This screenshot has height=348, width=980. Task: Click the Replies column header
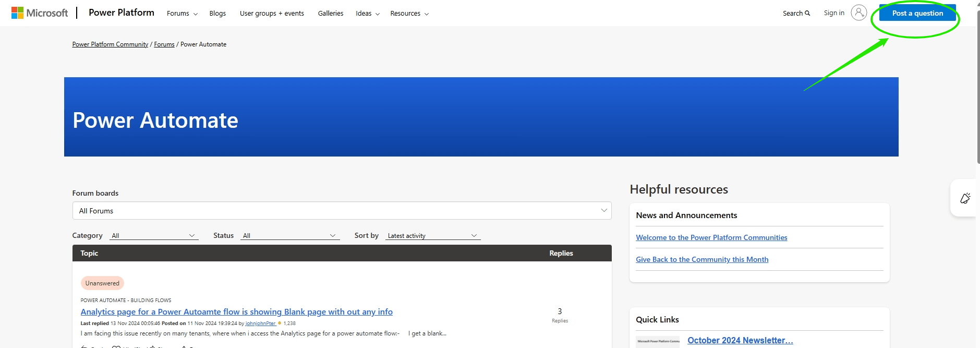[561, 253]
